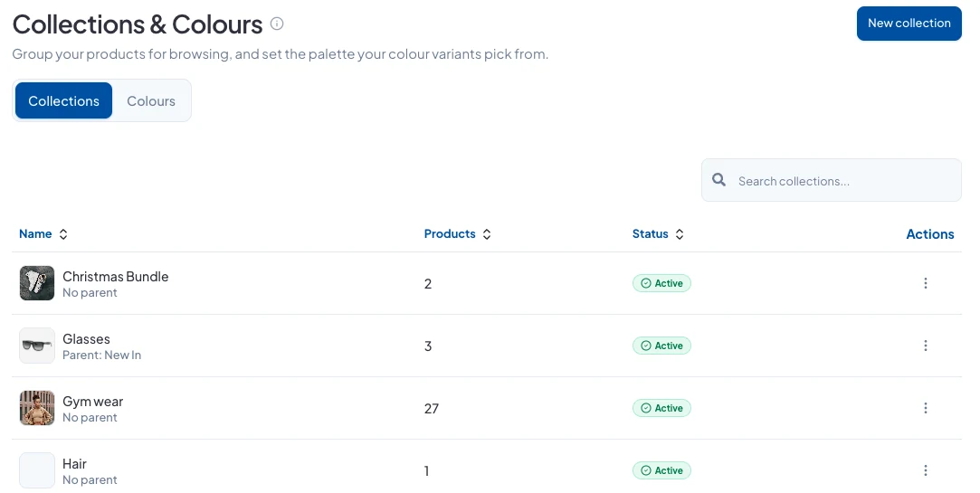Click Active status badge for Glasses

point(661,346)
